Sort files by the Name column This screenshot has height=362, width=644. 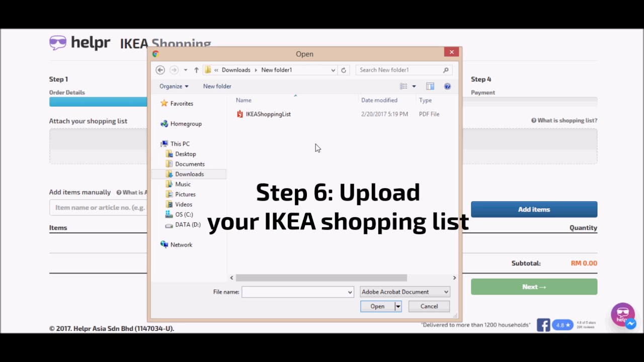click(244, 100)
